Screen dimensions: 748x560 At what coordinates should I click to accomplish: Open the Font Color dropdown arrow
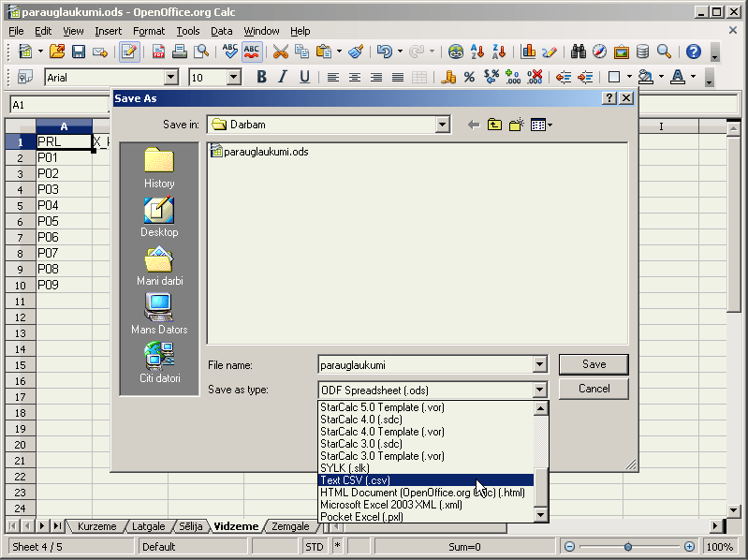tap(693, 76)
